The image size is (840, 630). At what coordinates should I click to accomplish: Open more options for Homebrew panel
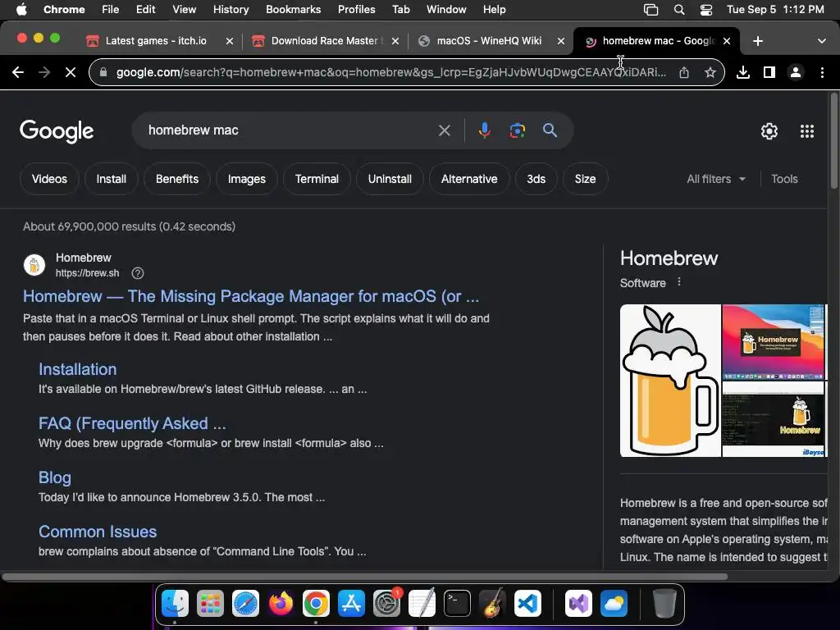[678, 282]
